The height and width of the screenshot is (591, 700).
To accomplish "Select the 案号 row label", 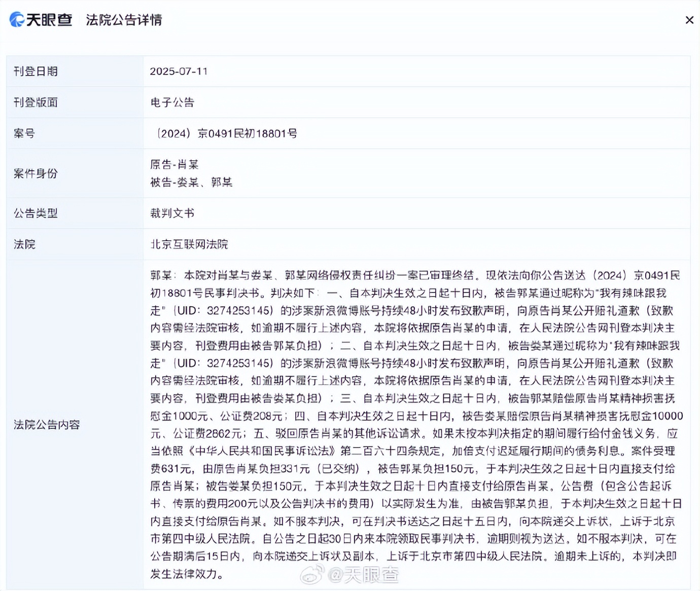I will pyautogui.click(x=24, y=134).
